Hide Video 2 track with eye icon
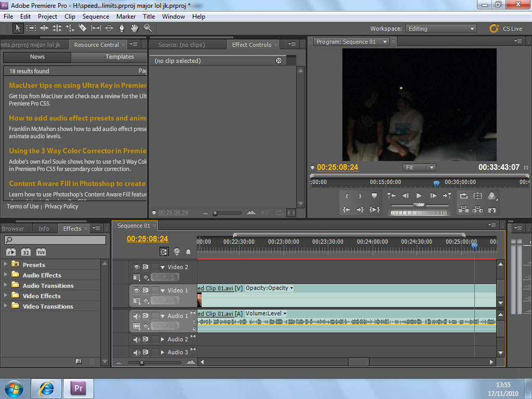532x399 pixels. 137,267
